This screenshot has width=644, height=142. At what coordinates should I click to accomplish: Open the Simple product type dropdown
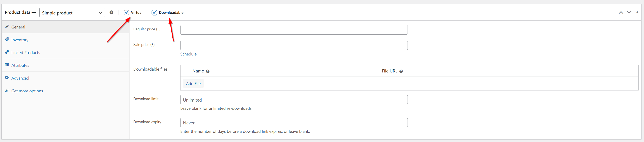(x=72, y=13)
